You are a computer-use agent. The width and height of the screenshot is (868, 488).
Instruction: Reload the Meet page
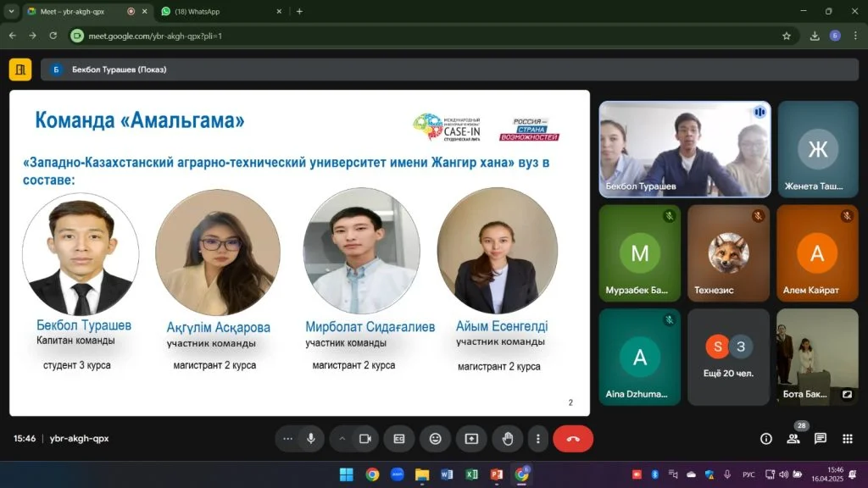53,36
